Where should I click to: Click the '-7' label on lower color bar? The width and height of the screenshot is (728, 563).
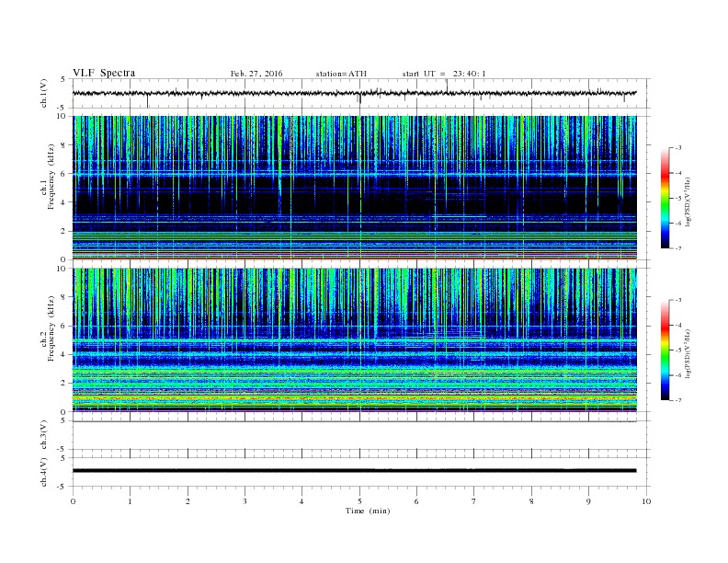pos(677,400)
